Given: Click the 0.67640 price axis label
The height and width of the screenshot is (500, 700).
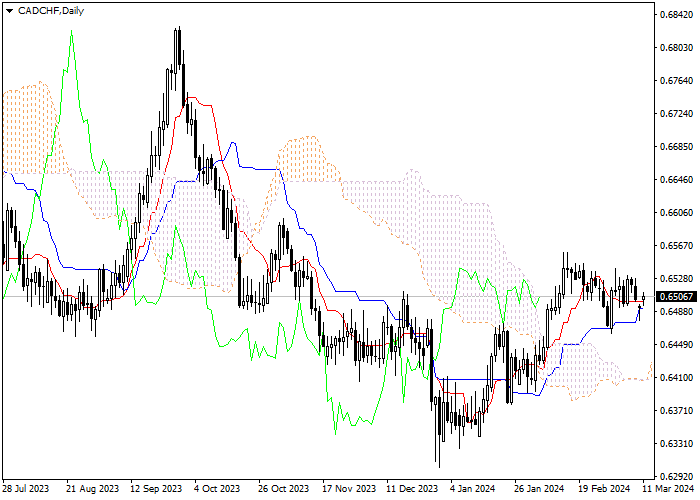Looking at the screenshot, I should click(676, 81).
